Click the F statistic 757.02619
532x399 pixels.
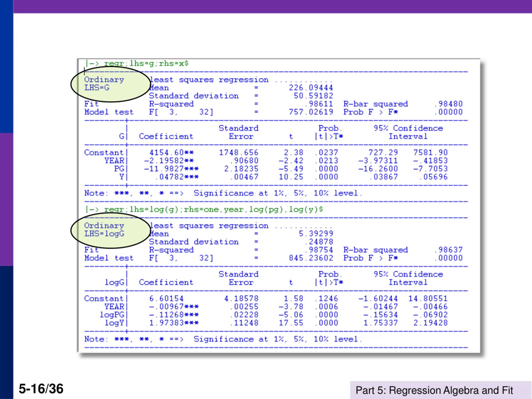pos(311,112)
